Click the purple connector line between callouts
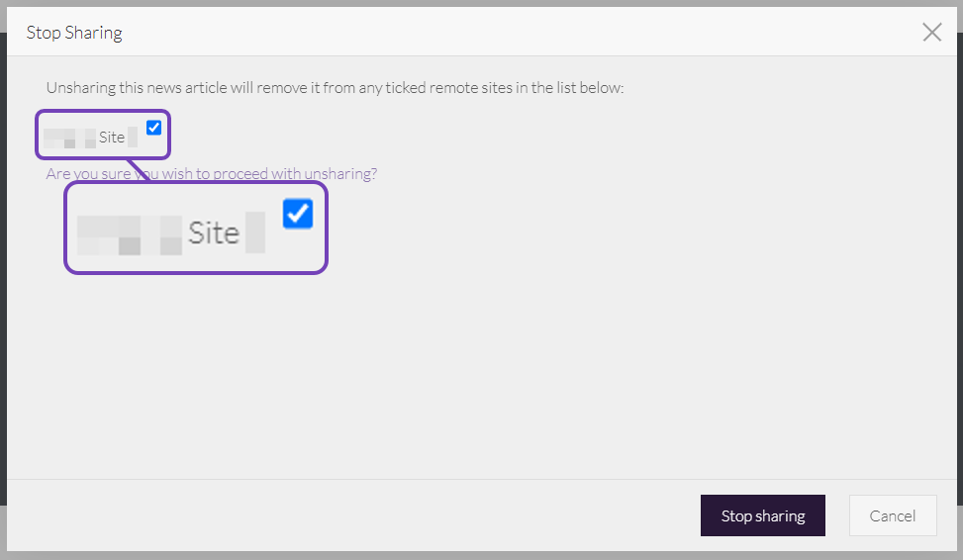This screenshot has width=963, height=560. click(x=139, y=170)
